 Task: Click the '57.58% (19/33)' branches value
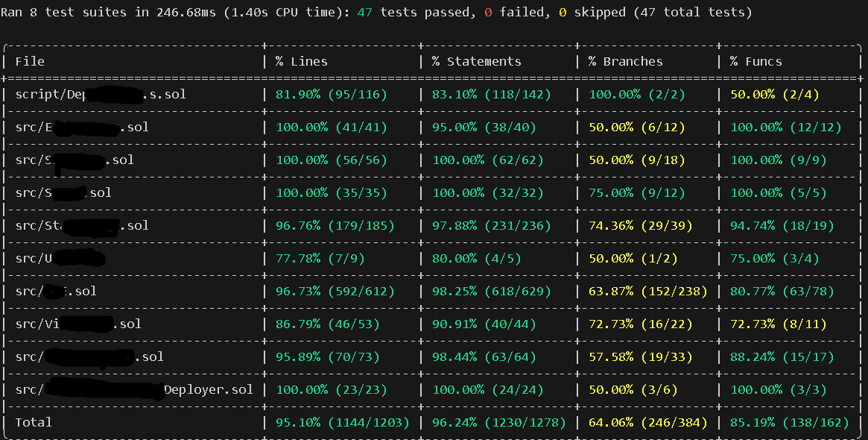click(x=641, y=357)
